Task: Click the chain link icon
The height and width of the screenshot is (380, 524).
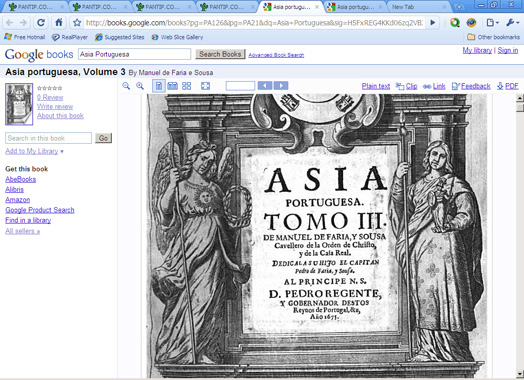Action: coord(427,87)
